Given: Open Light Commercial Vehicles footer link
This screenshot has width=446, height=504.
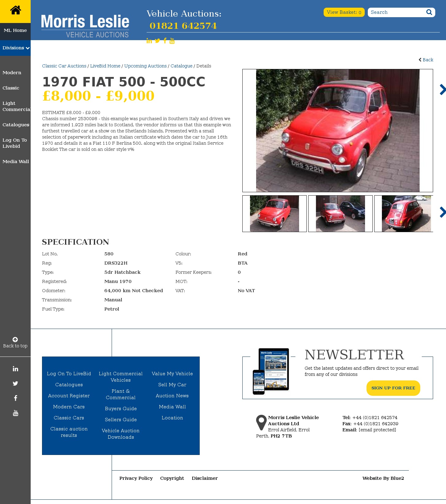Looking at the screenshot, I should pyautogui.click(x=121, y=377).
